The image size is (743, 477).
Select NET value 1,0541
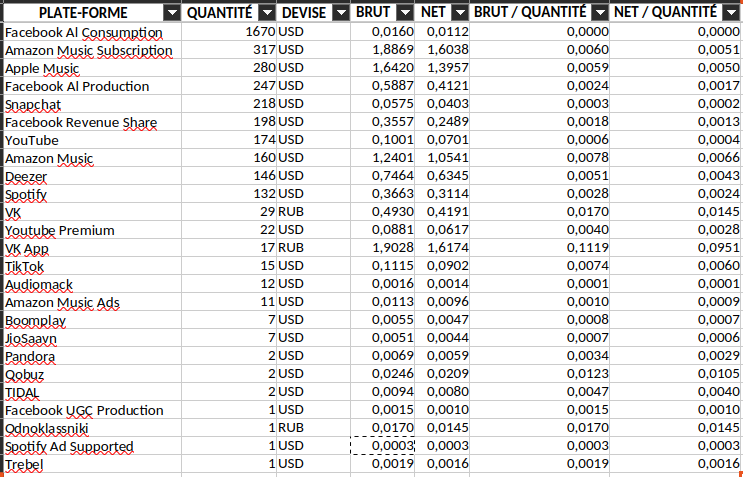tap(442, 158)
